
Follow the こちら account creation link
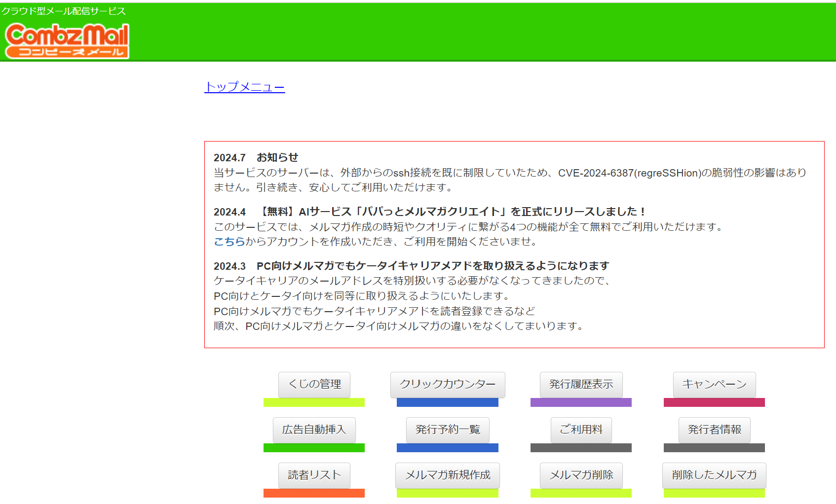[x=229, y=241]
